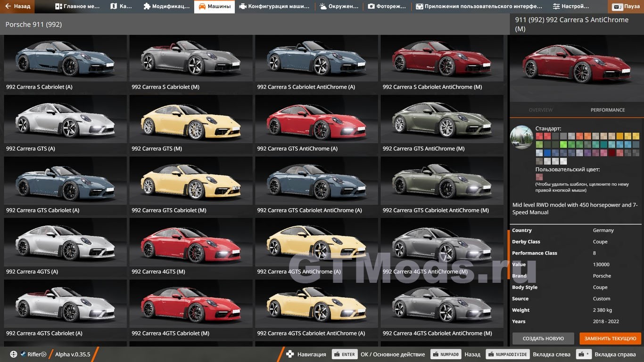This screenshot has width=644, height=362.
Task: Pick 992 Carrera GTS Cabriolet (M)
Action: point(190,186)
